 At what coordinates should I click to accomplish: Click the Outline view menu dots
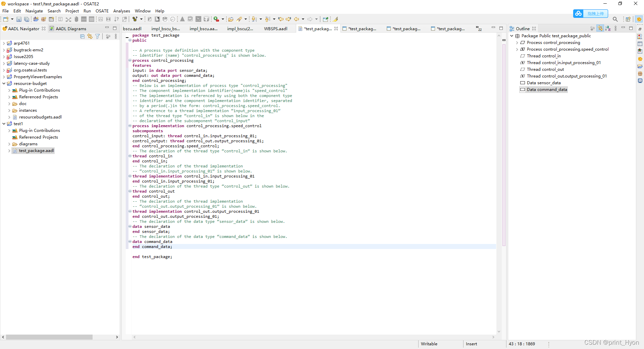[x=615, y=29]
